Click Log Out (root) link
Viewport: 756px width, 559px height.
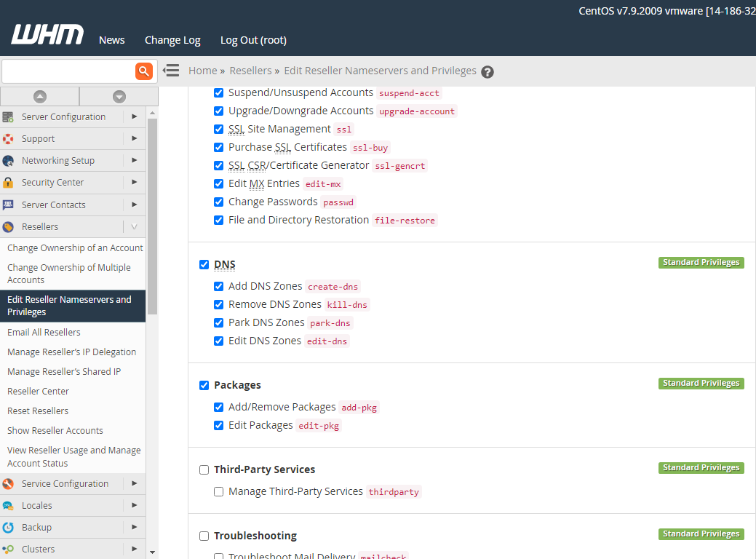pos(253,40)
